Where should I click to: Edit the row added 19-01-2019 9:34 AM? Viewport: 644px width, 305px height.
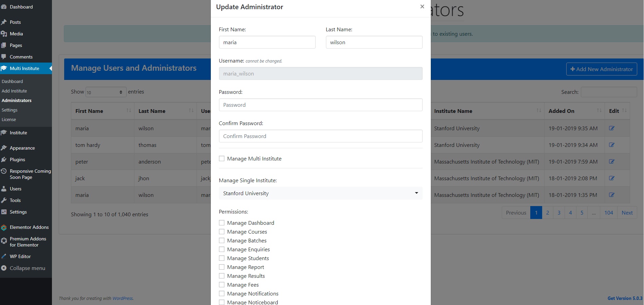point(612,145)
